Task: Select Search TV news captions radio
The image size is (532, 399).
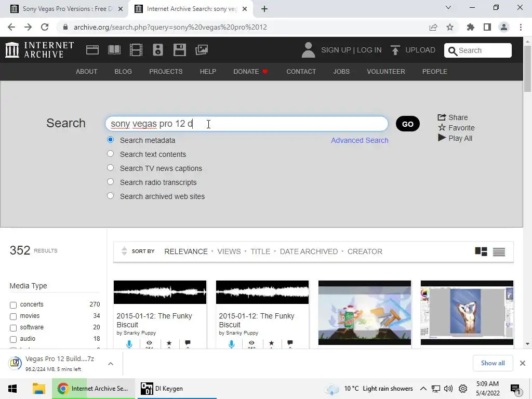Action: (110, 168)
